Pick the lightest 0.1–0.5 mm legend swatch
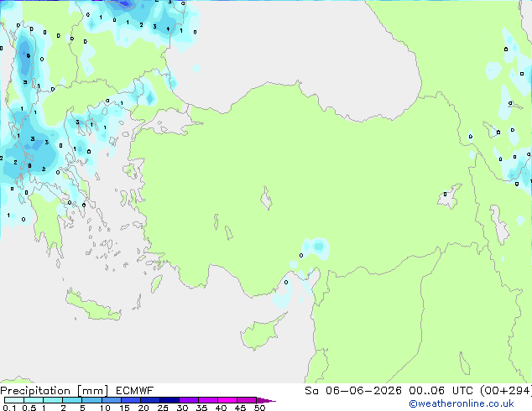The width and height of the screenshot is (532, 411). [x=14, y=400]
